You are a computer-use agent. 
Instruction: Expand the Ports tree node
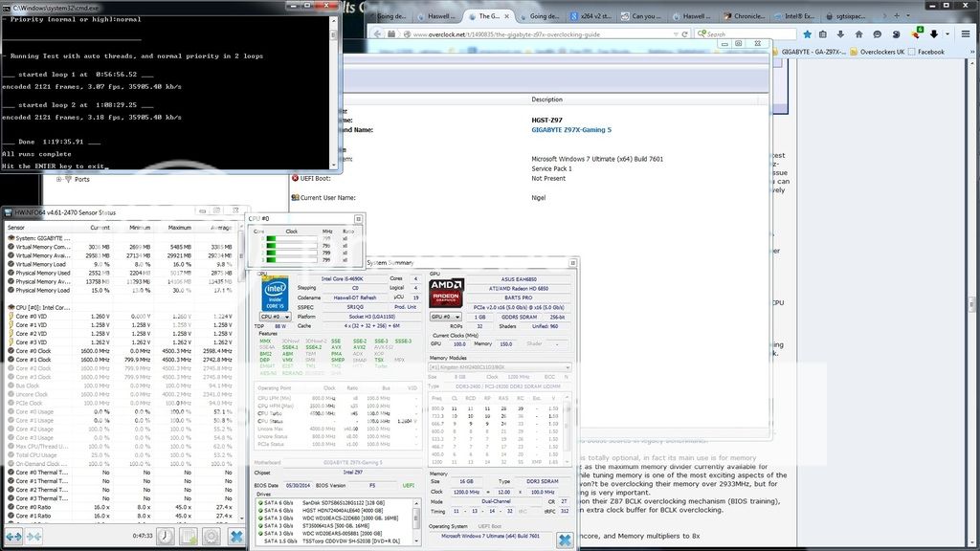pyautogui.click(x=59, y=179)
